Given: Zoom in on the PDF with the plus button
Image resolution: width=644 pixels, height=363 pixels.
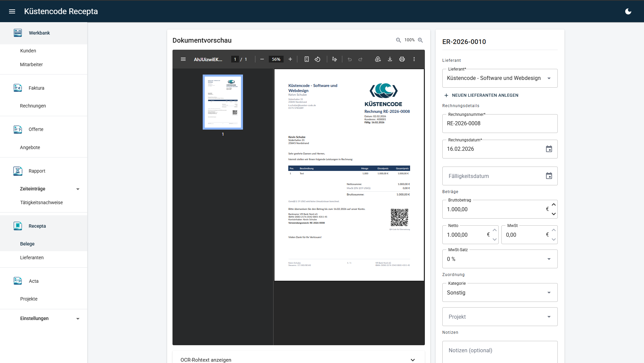Looking at the screenshot, I should [290, 59].
